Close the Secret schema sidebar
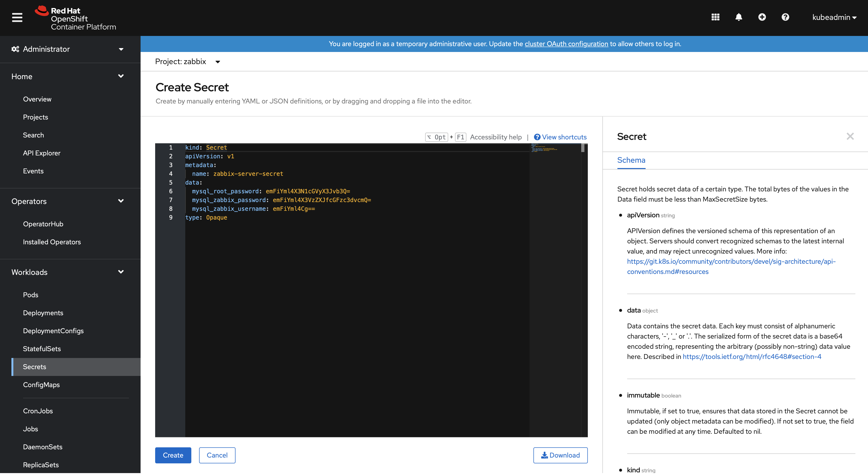 click(850, 136)
